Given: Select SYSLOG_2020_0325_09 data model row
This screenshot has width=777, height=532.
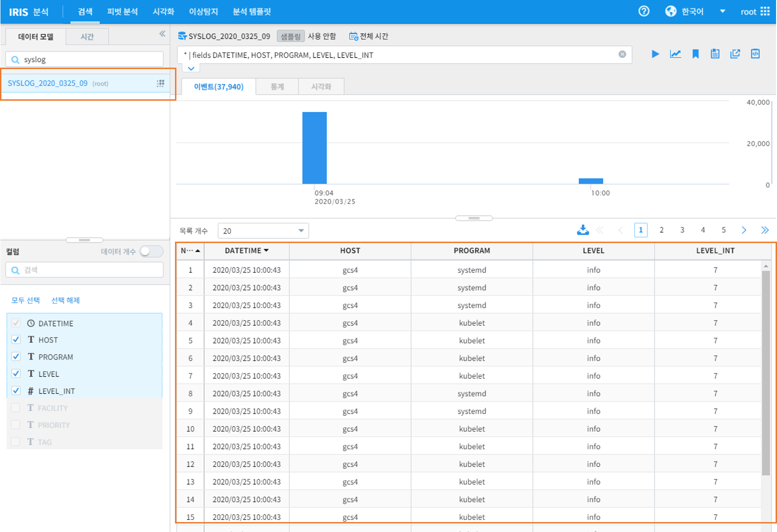Looking at the screenshot, I should tap(85, 83).
